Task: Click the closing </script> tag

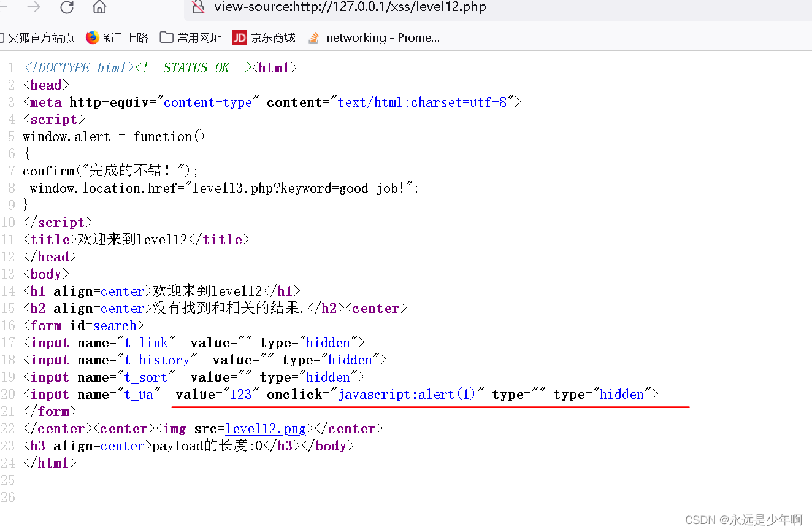Action: pyautogui.click(x=58, y=223)
